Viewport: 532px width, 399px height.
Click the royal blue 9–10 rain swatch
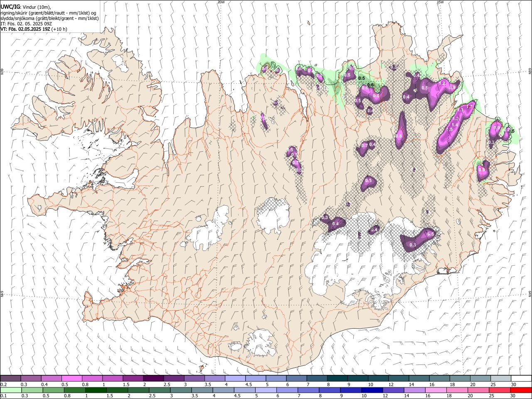click(350, 390)
